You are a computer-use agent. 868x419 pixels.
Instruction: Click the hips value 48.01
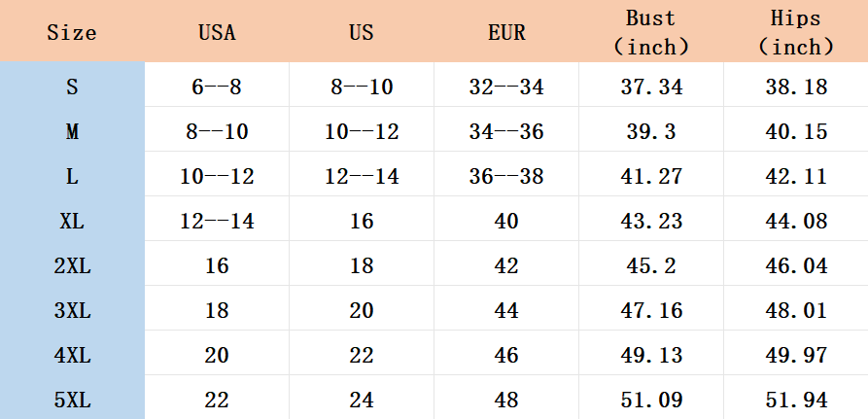[x=796, y=310]
